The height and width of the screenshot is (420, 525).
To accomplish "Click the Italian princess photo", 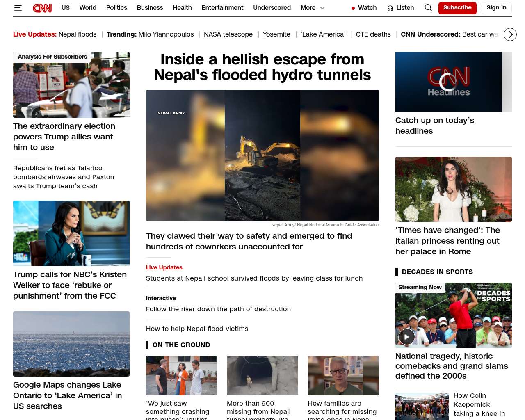I will [454, 189].
